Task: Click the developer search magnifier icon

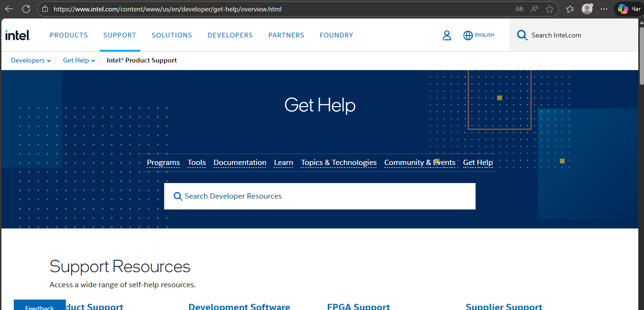Action: point(178,196)
